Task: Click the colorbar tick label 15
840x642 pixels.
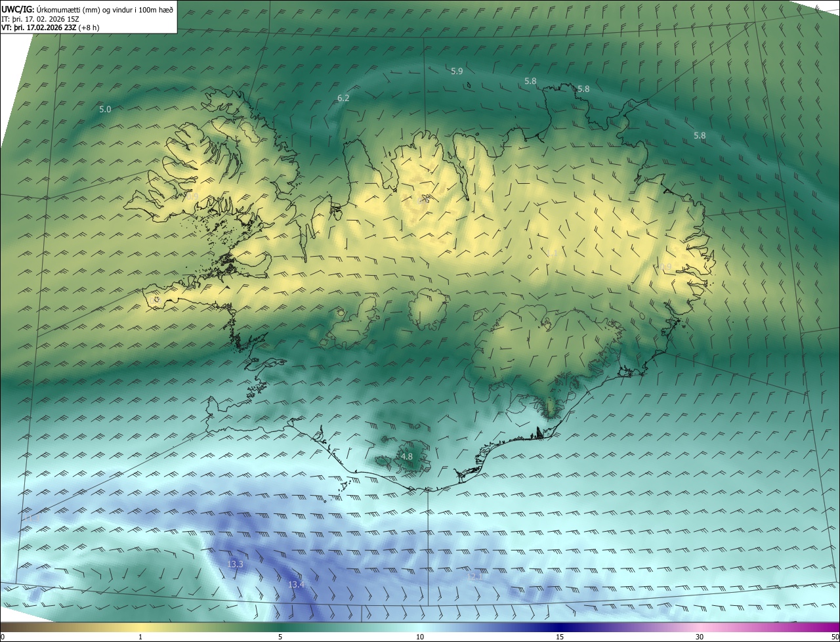Action: [560, 637]
